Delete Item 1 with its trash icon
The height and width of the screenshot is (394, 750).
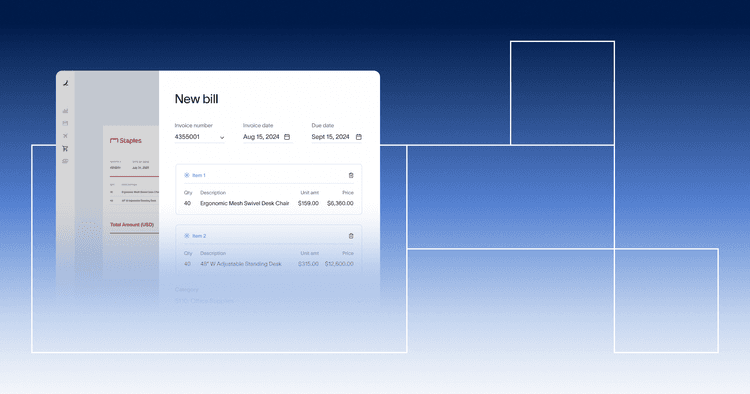click(x=351, y=175)
